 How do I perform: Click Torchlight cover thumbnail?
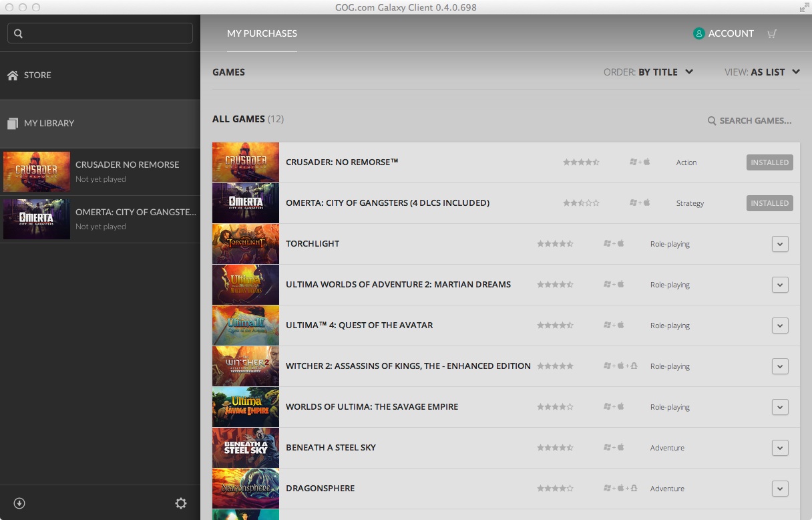[x=246, y=244]
